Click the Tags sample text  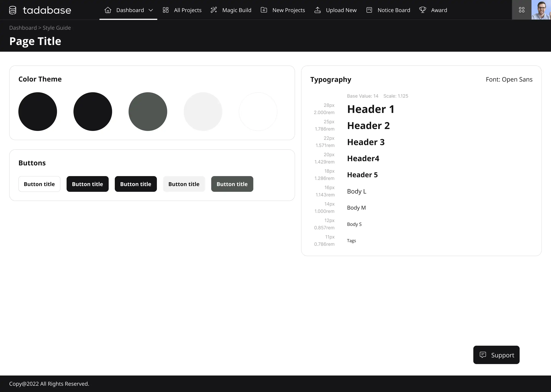(x=351, y=241)
